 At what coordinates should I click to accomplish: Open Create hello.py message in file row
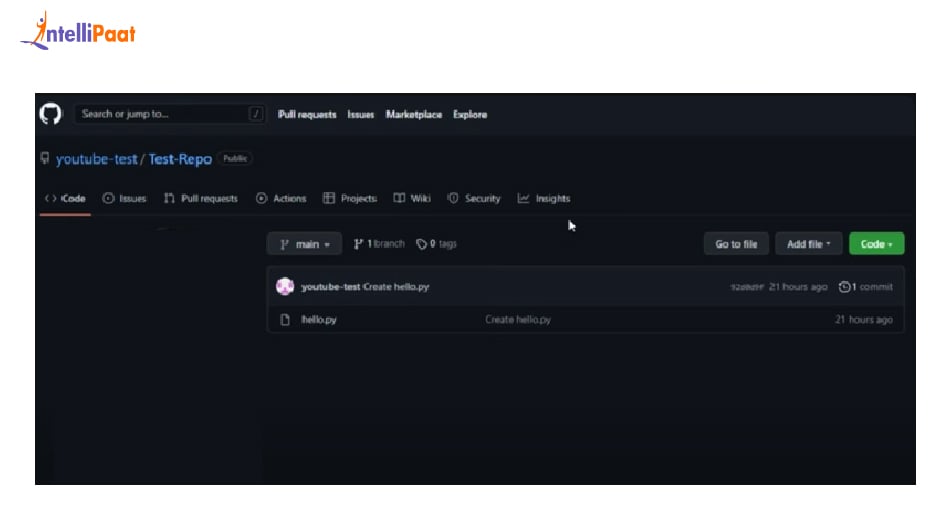tap(518, 320)
